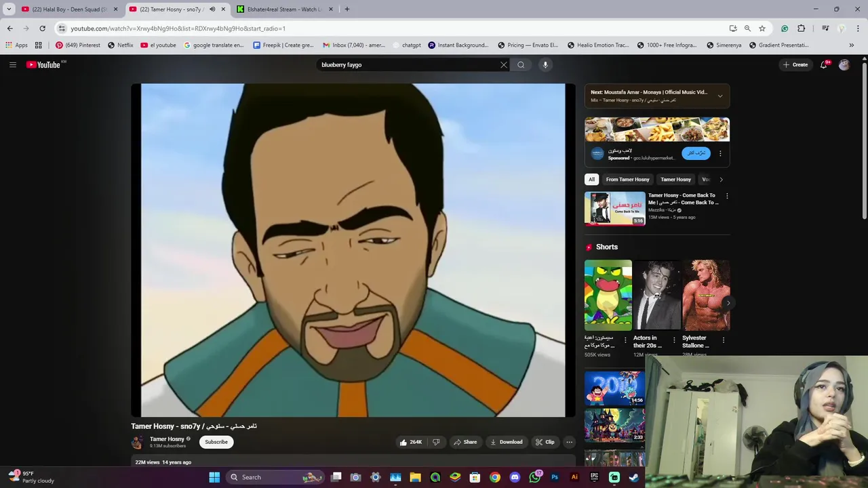This screenshot has width=868, height=488.
Task: Show more filter chips with the arrow
Action: click(721, 180)
